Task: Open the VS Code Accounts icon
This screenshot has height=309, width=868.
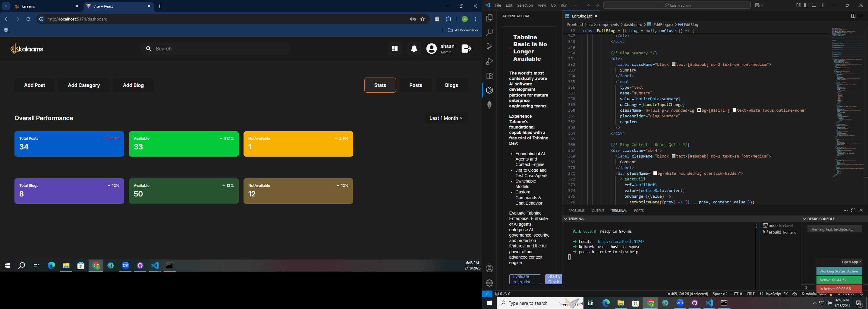Action: (489, 269)
